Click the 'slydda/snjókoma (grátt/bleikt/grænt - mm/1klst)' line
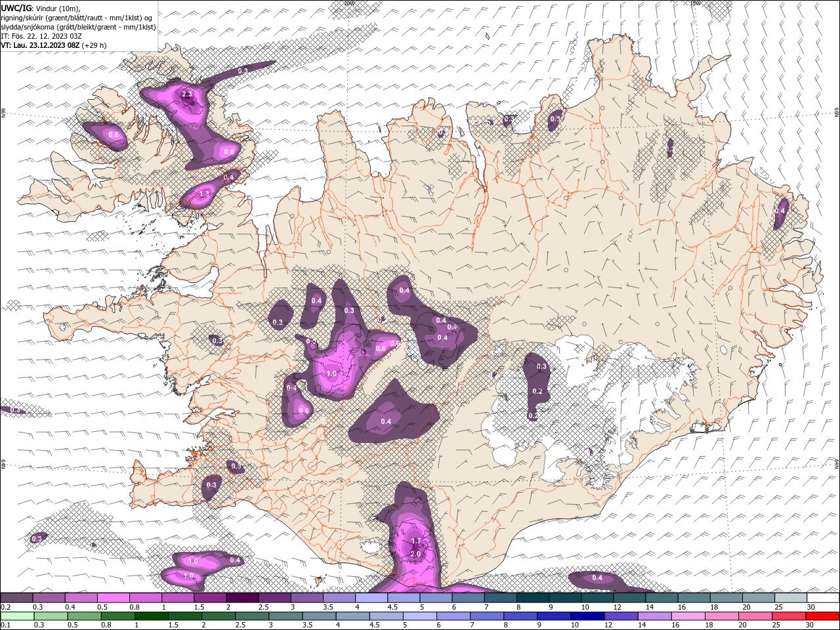 (78, 27)
